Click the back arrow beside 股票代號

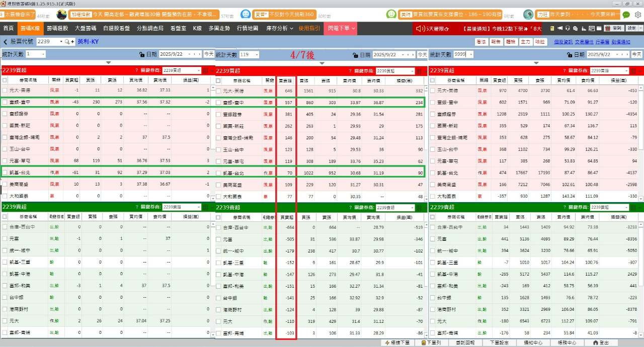point(5,42)
